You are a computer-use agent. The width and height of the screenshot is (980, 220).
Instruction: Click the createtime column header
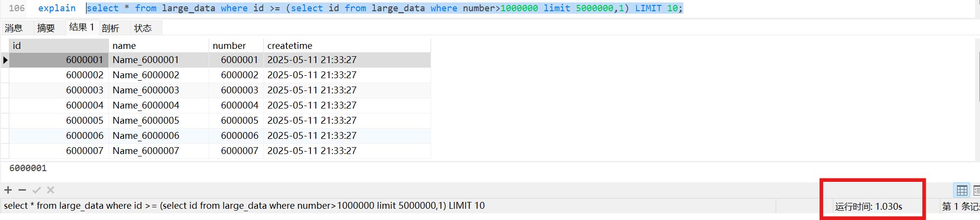pos(346,45)
